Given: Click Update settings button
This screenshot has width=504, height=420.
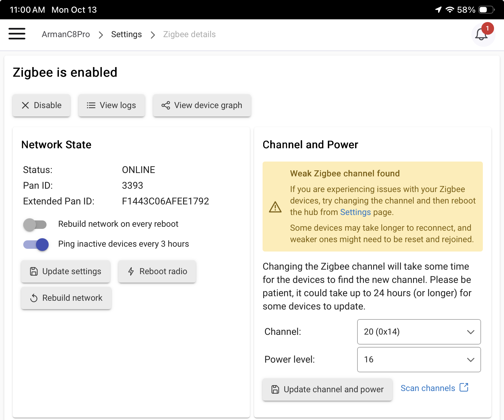Looking at the screenshot, I should tap(66, 271).
